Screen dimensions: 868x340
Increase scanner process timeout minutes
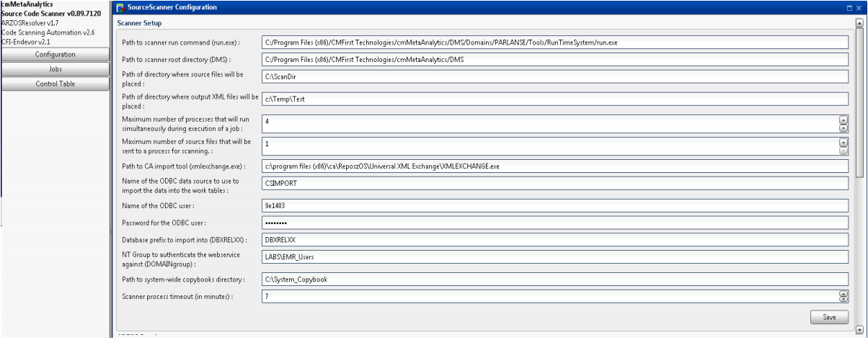[x=843, y=292]
